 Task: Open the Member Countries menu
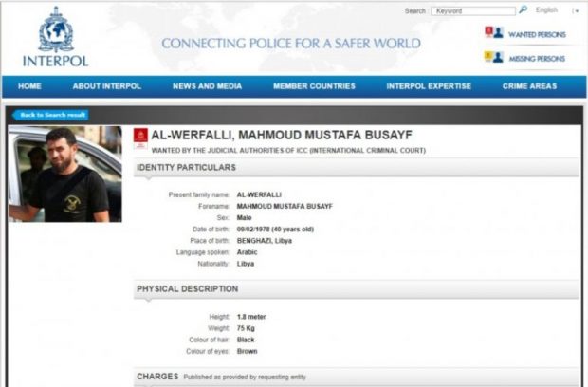[x=314, y=86]
